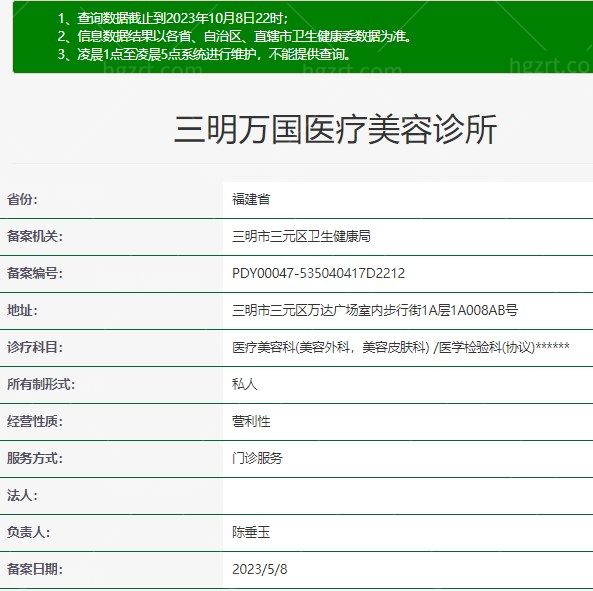
Task: Select record number PDY00047-535040417D2212
Action: pos(318,273)
